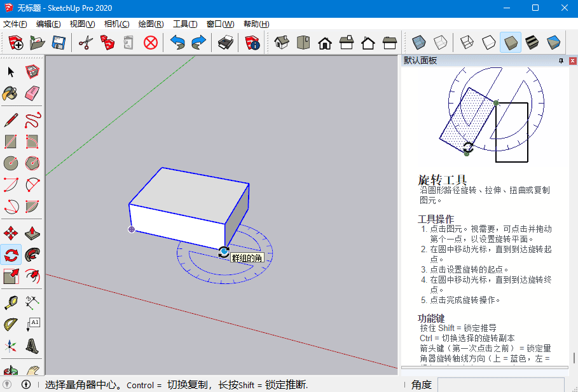Switch to the Protractor tool
The width and height of the screenshot is (578, 392).
point(11,325)
